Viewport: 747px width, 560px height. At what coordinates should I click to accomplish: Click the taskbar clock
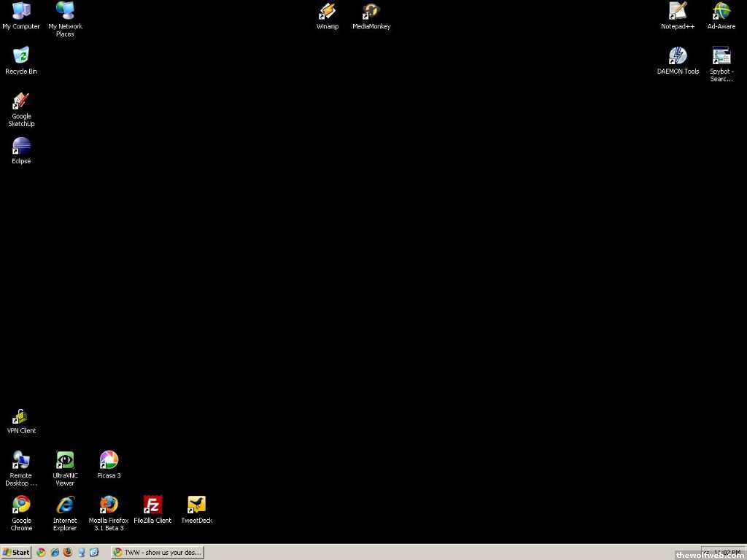pyautogui.click(x=722, y=551)
